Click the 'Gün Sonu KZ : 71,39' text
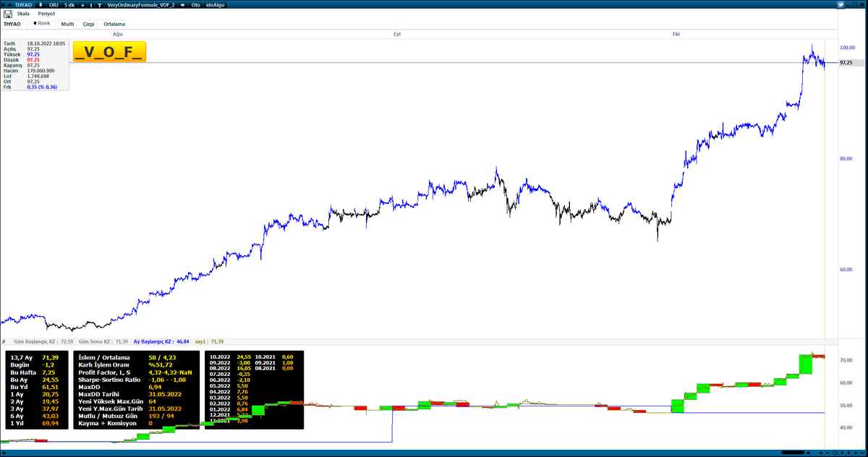Viewport: 868px width, 457px height. [x=103, y=341]
